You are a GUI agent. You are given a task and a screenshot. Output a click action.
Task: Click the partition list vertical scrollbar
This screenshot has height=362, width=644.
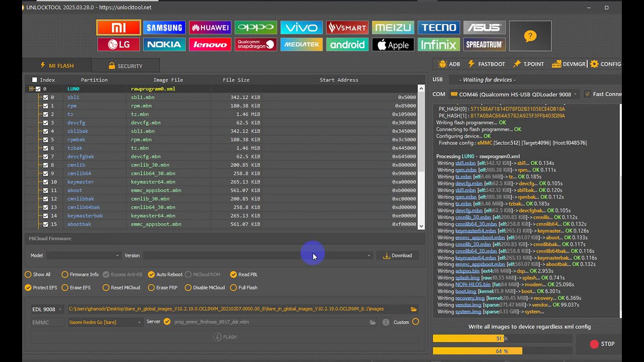point(422,157)
